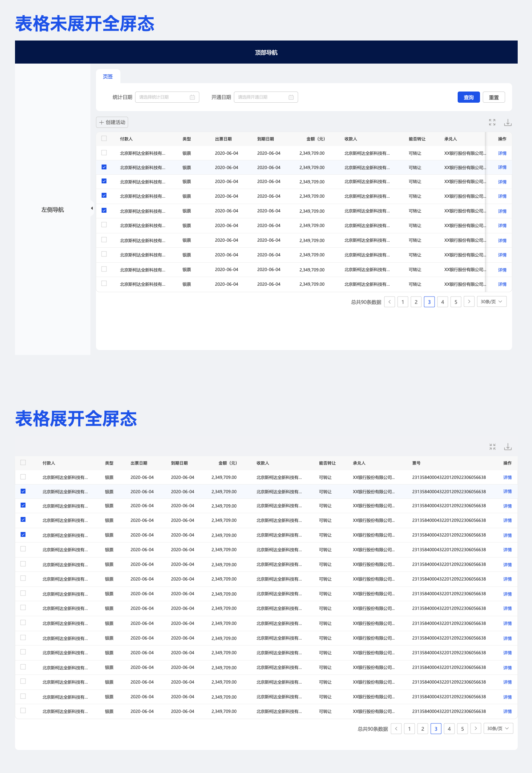This screenshot has width=532, height=773.
Task: Click the blue 查询 button
Action: (469, 97)
